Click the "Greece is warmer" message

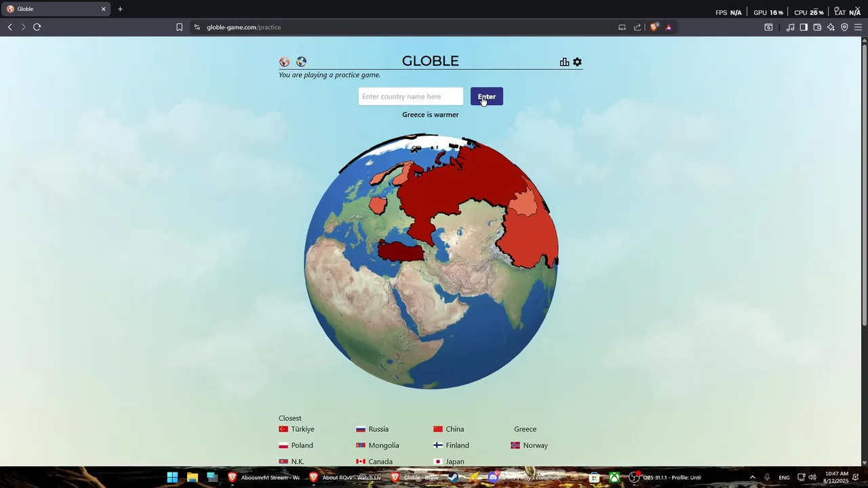tap(431, 115)
